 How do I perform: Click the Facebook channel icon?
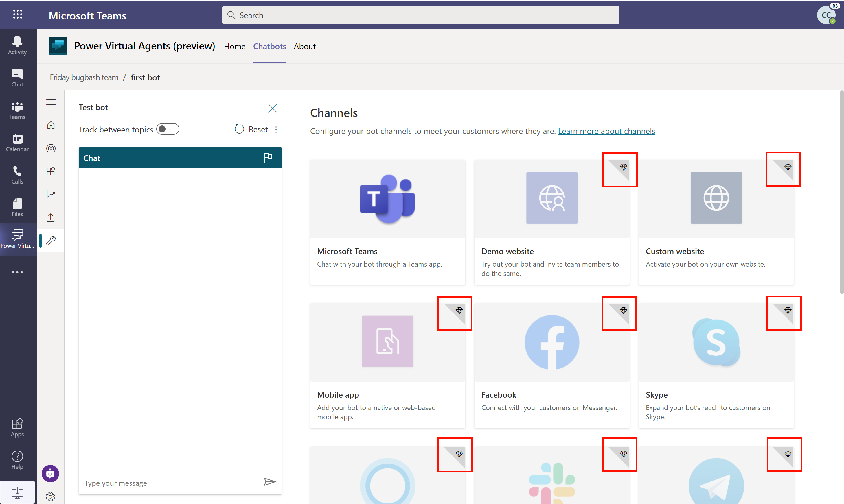click(551, 343)
